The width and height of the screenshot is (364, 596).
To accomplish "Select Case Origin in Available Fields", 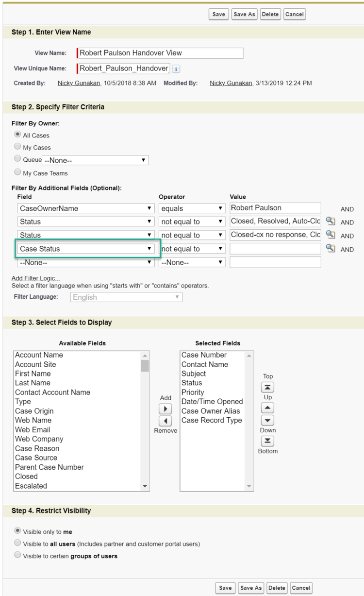I will [x=34, y=411].
